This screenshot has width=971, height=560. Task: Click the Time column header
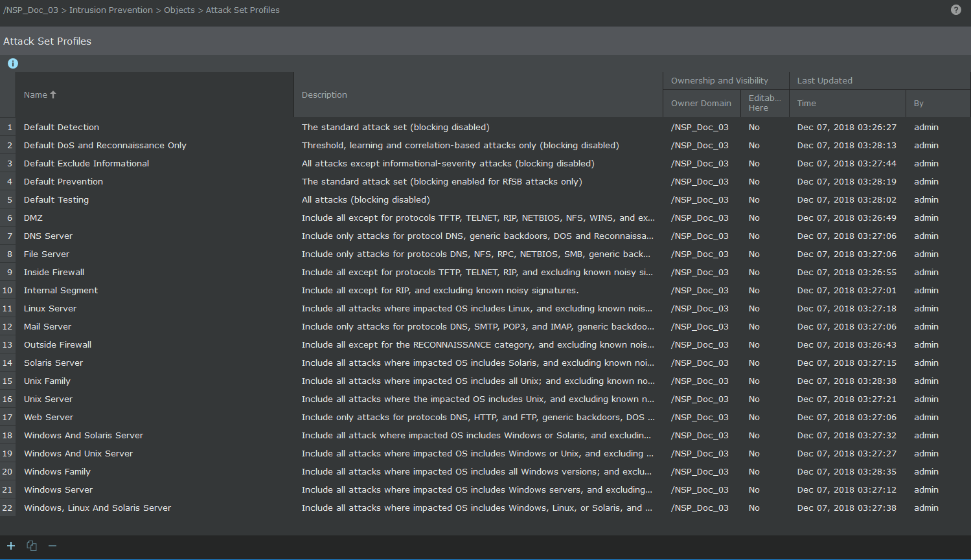click(847, 103)
